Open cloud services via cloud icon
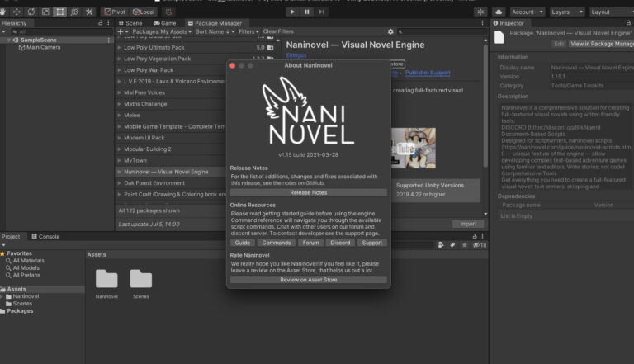634x364 pixels. [x=499, y=12]
